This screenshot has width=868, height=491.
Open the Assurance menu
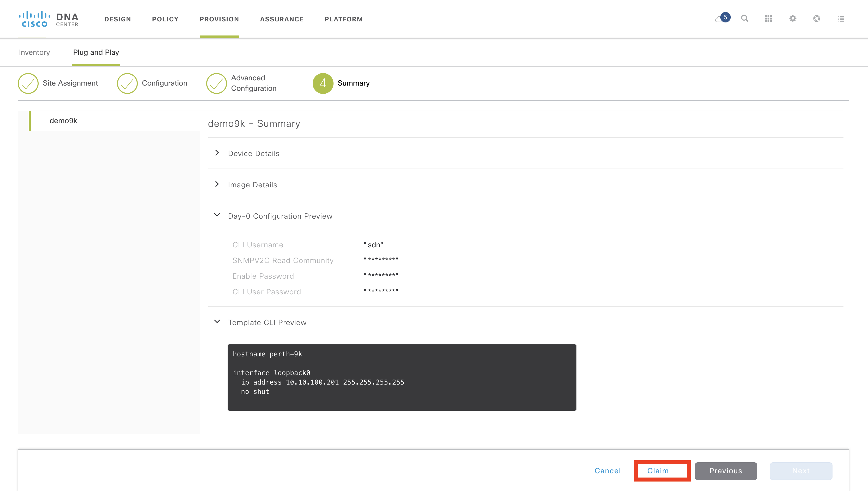click(282, 19)
